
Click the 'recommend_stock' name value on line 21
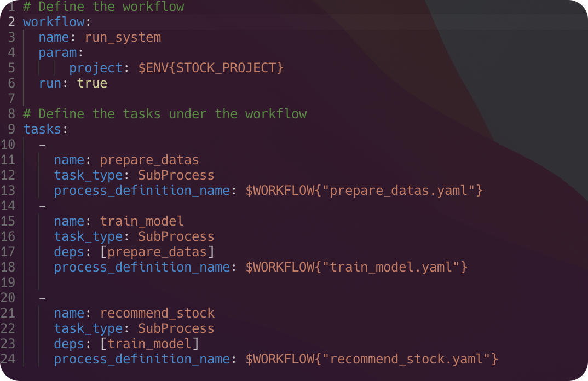coord(157,313)
